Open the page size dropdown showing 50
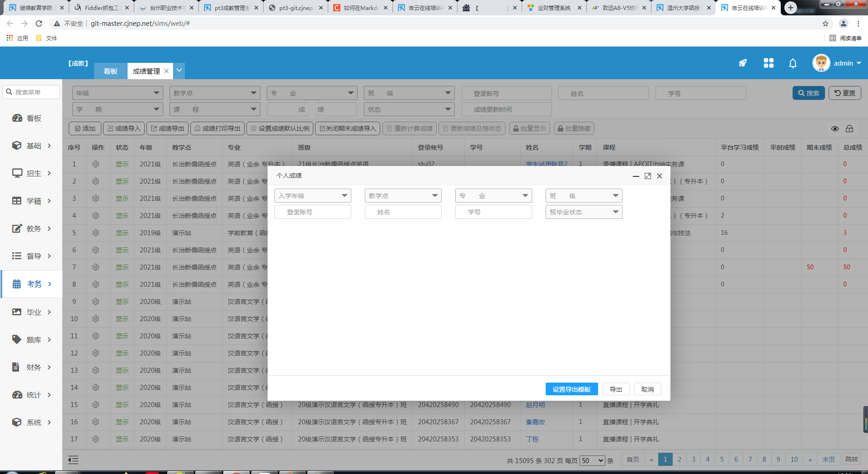 tap(592, 460)
